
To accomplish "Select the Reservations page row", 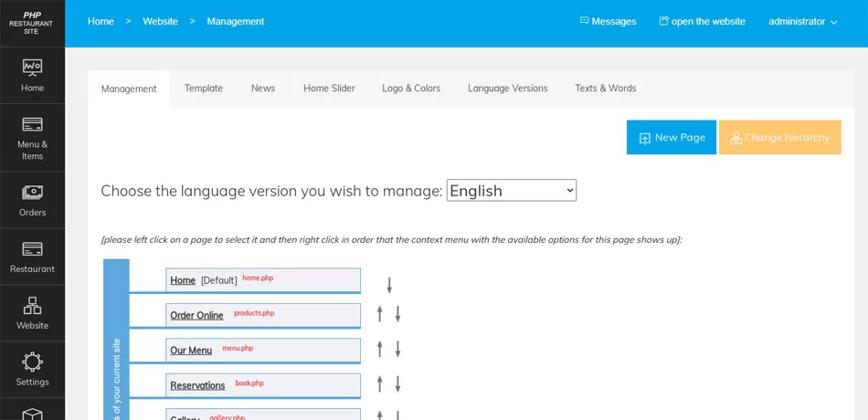I will 263,385.
